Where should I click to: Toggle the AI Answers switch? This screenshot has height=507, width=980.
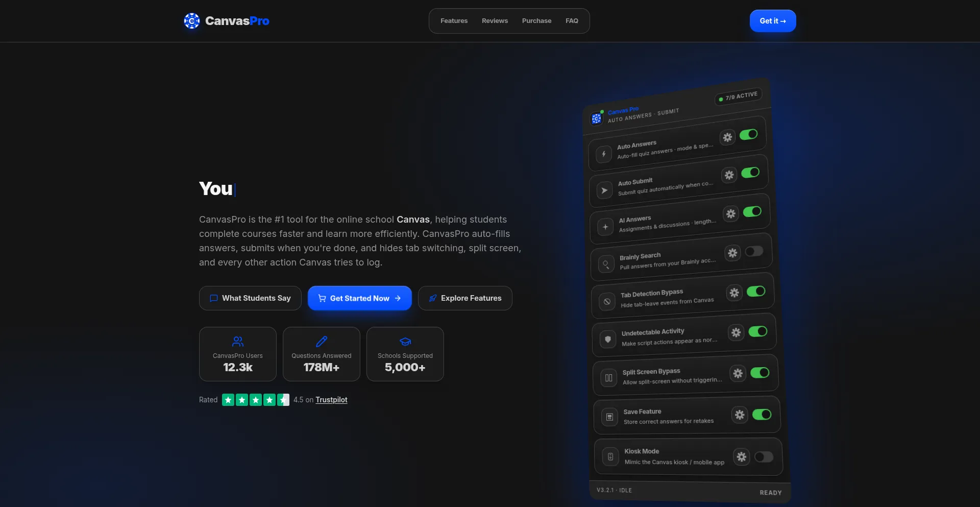click(x=752, y=211)
